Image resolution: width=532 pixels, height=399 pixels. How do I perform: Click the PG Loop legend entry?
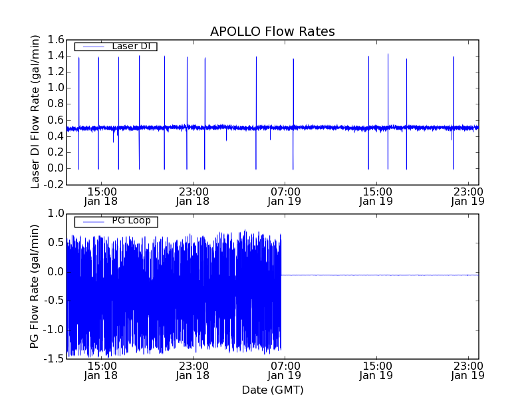pos(116,221)
